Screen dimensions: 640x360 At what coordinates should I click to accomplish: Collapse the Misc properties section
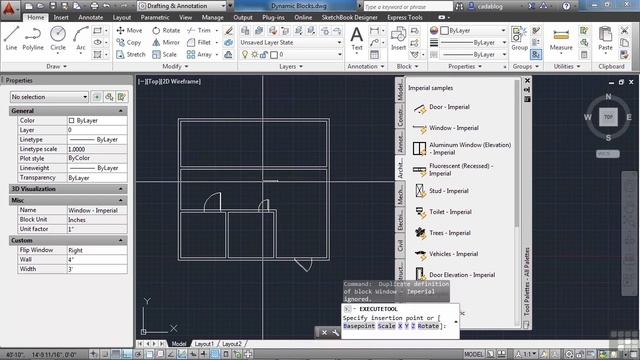pos(120,200)
